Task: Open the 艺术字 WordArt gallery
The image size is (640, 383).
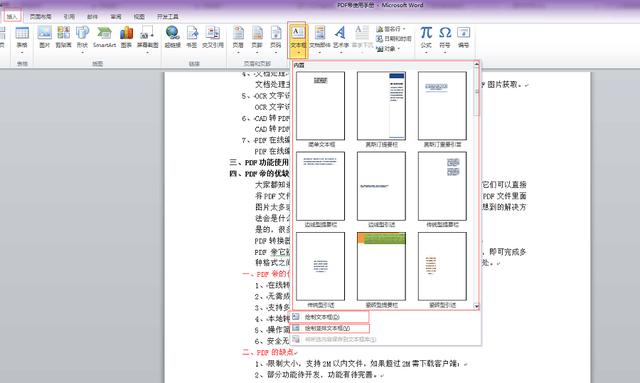Action: (x=341, y=39)
